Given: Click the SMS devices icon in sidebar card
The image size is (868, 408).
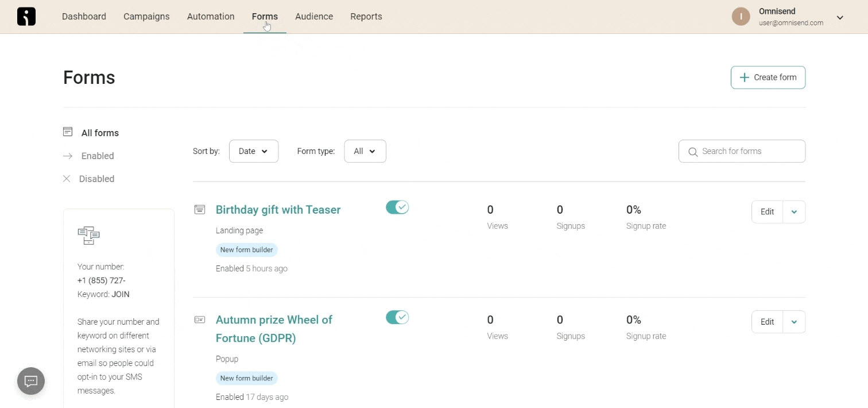Looking at the screenshot, I should point(88,236).
